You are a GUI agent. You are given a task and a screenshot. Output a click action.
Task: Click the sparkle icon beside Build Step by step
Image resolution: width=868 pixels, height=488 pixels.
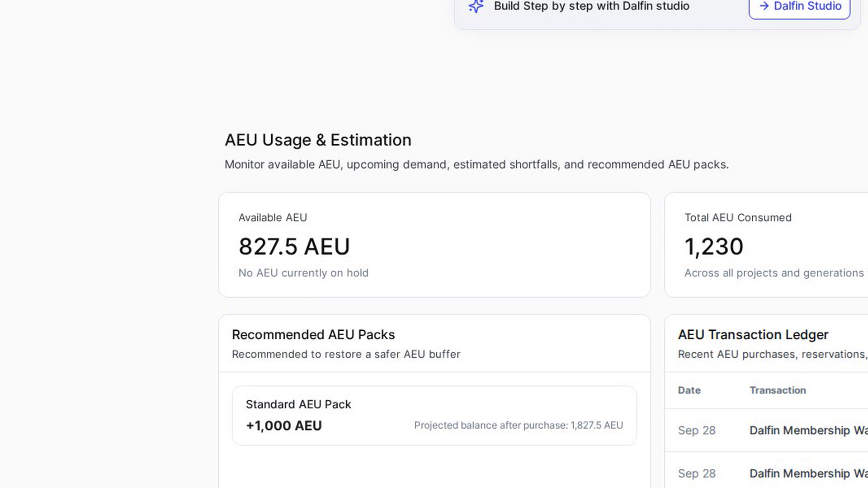(x=476, y=6)
